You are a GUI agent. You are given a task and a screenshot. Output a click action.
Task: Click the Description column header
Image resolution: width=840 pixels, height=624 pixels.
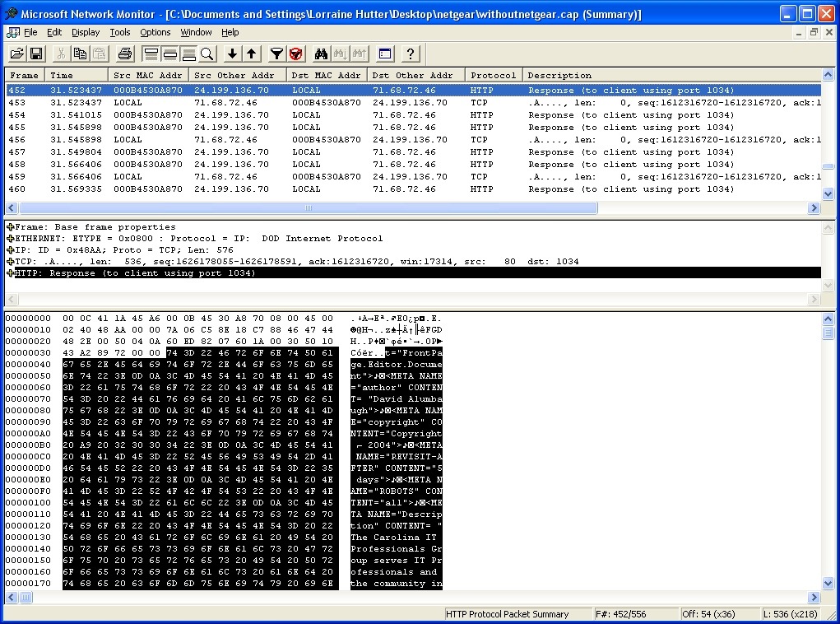[671, 75]
